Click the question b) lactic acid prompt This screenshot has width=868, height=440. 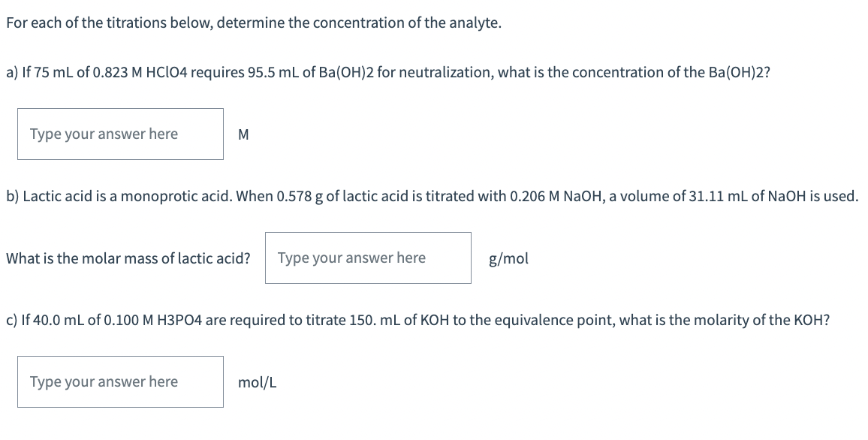click(x=432, y=197)
